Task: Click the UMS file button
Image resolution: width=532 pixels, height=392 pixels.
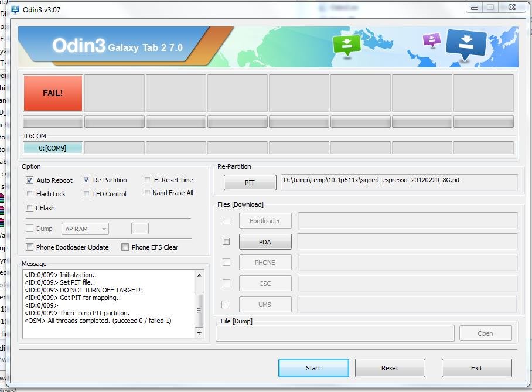Action: coord(265,305)
